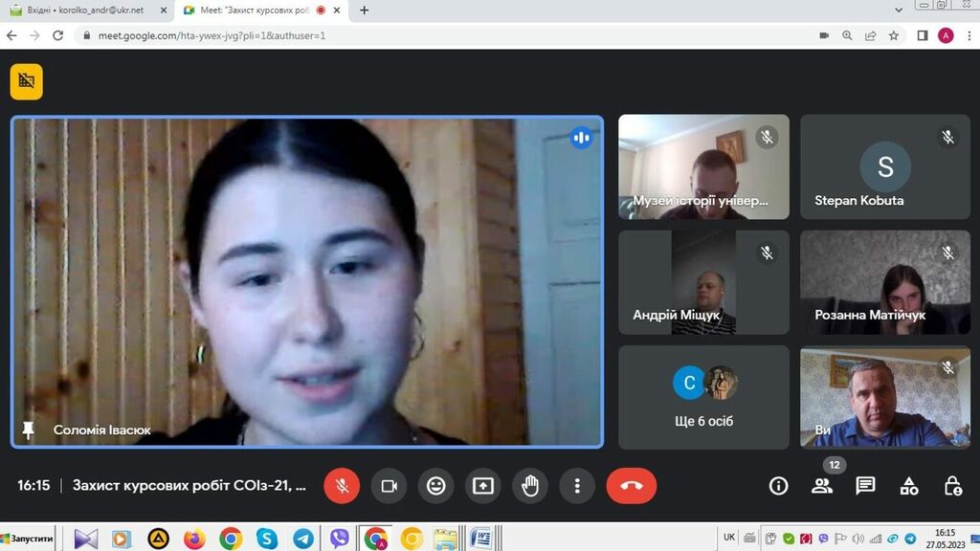Turn off the camera
The height and width of the screenshot is (551, 980).
click(x=389, y=486)
